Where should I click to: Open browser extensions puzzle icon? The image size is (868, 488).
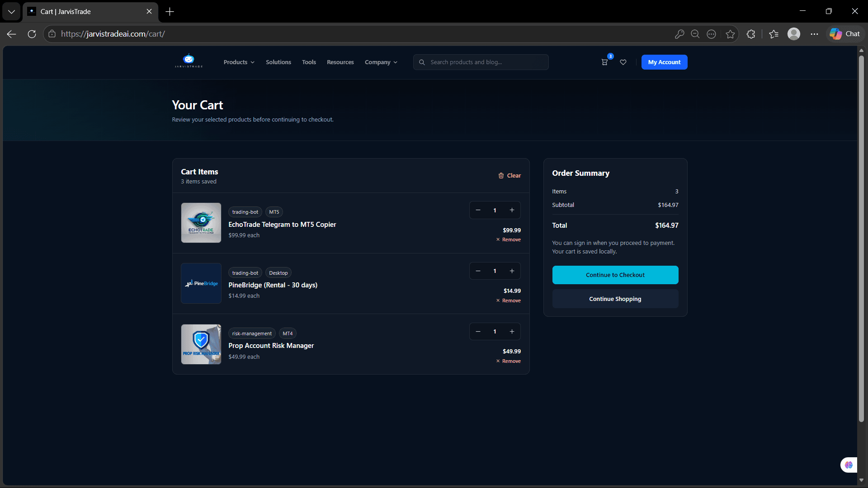pyautogui.click(x=751, y=34)
